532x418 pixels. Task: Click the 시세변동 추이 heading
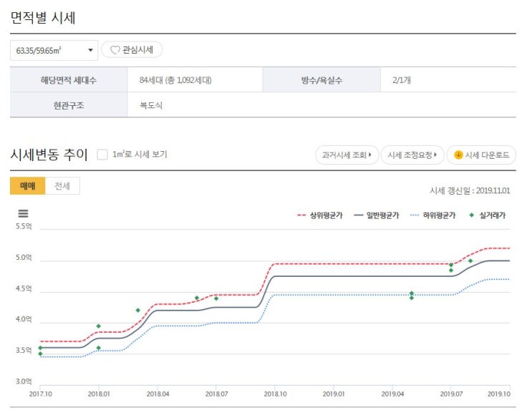pos(49,155)
